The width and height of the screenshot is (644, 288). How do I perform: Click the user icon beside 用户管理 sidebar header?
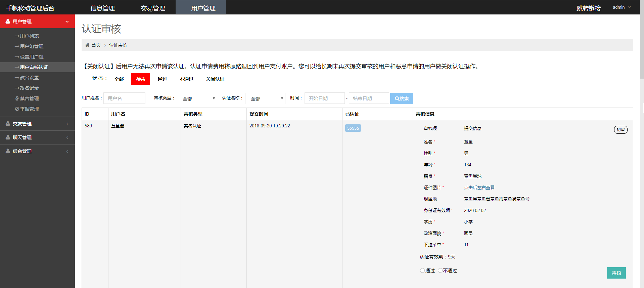pyautogui.click(x=8, y=21)
